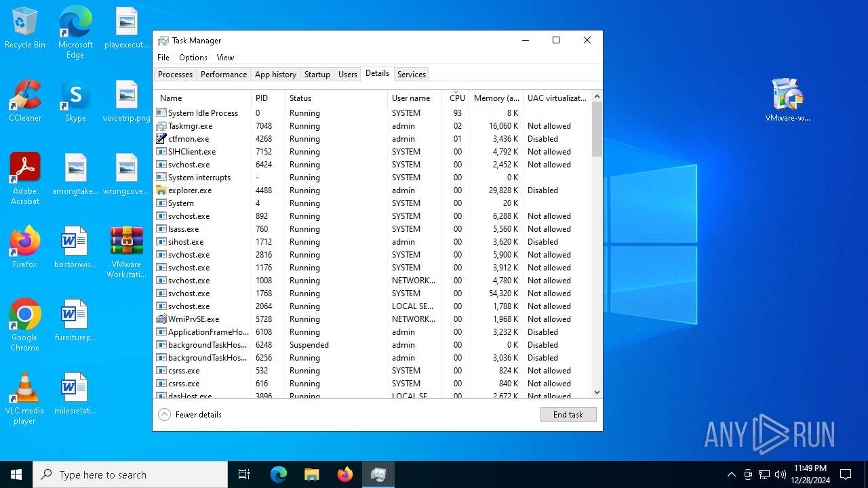This screenshot has width=868, height=488.
Task: Select the explorer.exe process row
Action: click(372, 190)
